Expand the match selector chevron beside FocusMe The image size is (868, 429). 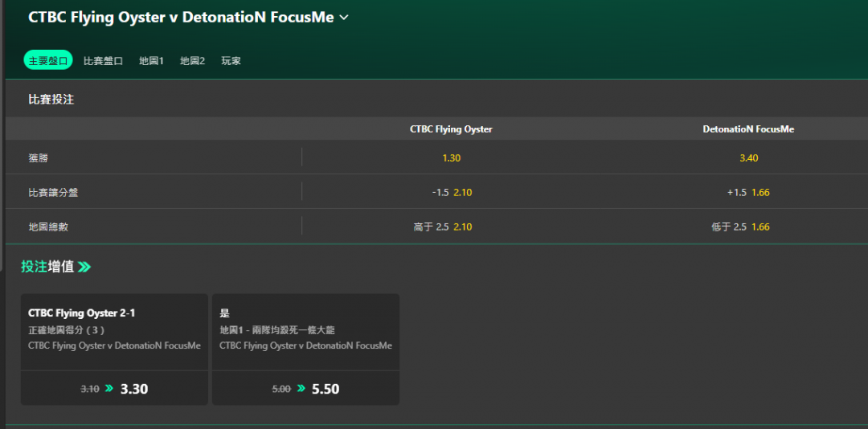(x=344, y=18)
